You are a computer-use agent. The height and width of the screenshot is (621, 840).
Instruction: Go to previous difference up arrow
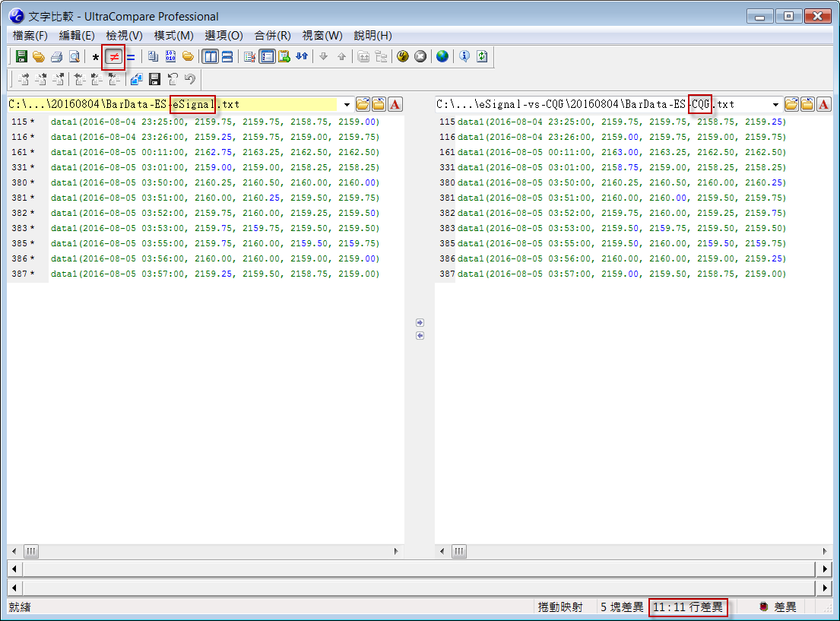pyautogui.click(x=341, y=56)
